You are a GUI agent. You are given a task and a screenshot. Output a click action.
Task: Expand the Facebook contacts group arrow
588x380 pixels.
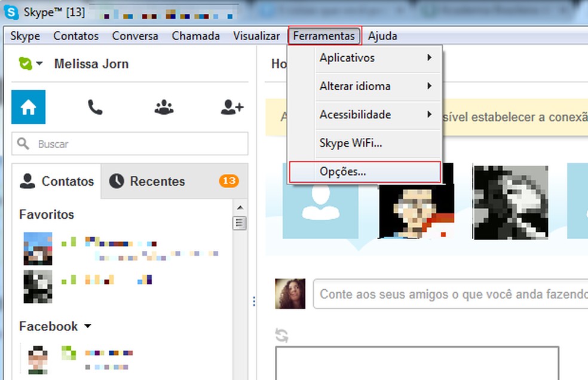pyautogui.click(x=88, y=326)
